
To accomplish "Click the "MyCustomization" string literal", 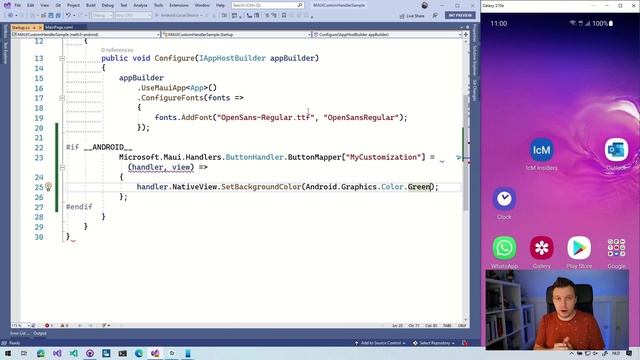I will click(383, 157).
